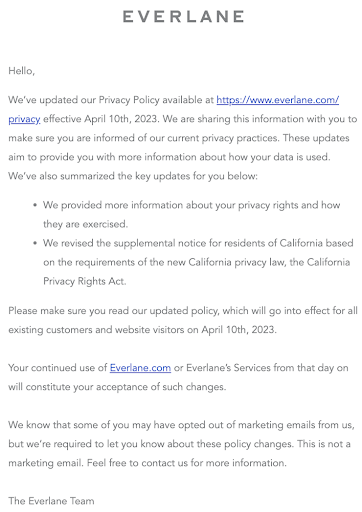
Task: Click 'Feel free to contact us' sentence
Action: pyautogui.click(x=187, y=463)
